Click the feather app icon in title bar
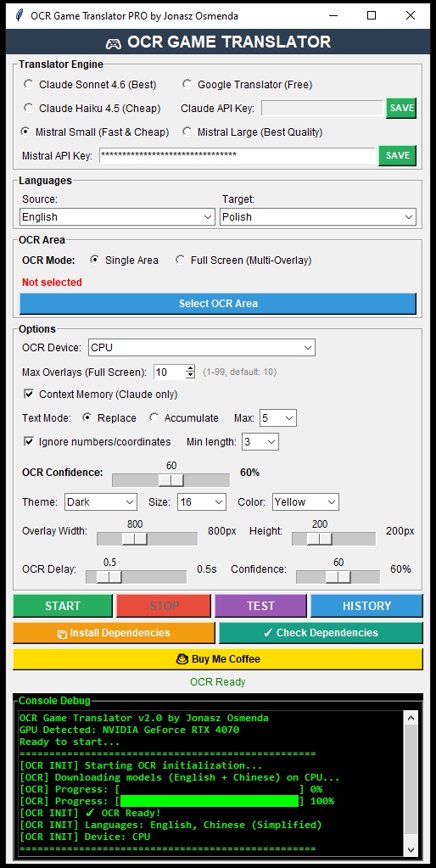 pyautogui.click(x=20, y=15)
